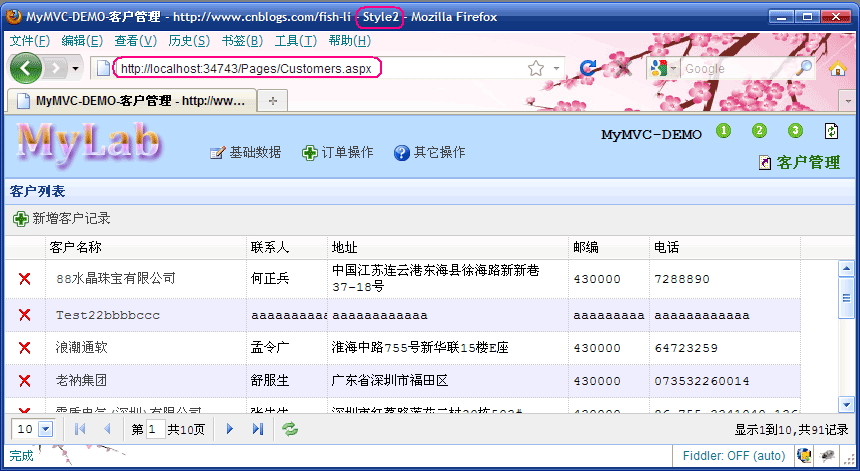Jump to last page of customer list
This screenshot has height=471, width=860.
pyautogui.click(x=258, y=429)
